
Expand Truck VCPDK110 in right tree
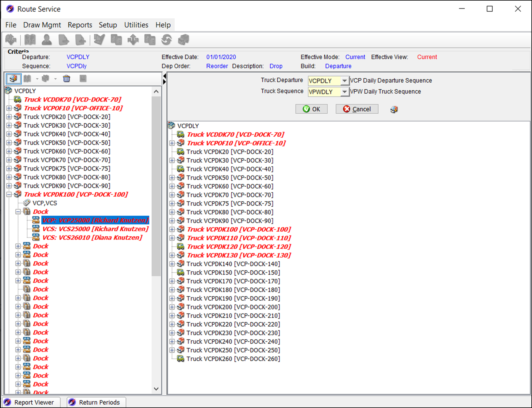point(172,238)
